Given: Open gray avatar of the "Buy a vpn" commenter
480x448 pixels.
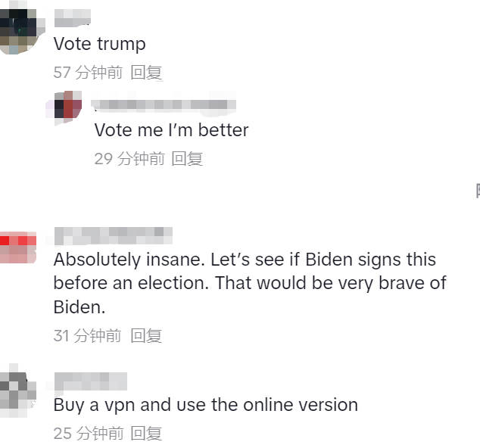Looking at the screenshot, I should [18, 390].
